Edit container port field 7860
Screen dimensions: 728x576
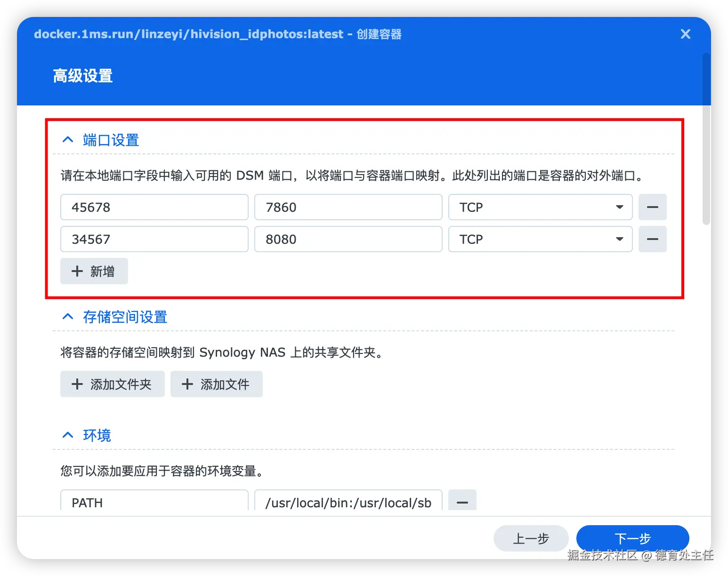348,207
